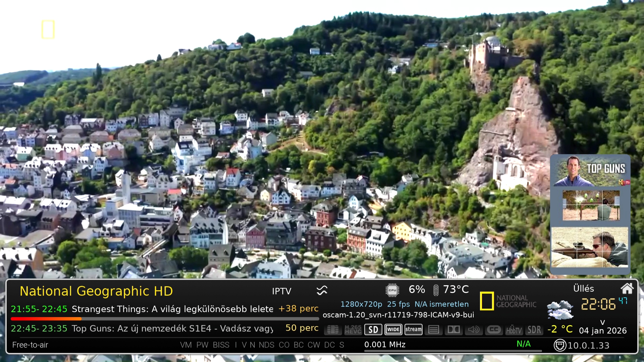Click the red program progress bar
The width and height of the screenshot is (644, 362).
coord(46,318)
